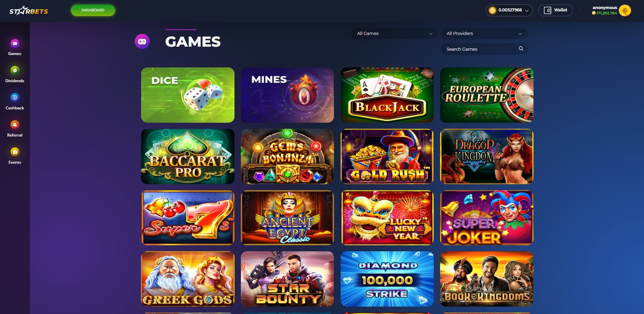Launch the Dice game tile
This screenshot has height=314, width=644.
pyautogui.click(x=188, y=95)
